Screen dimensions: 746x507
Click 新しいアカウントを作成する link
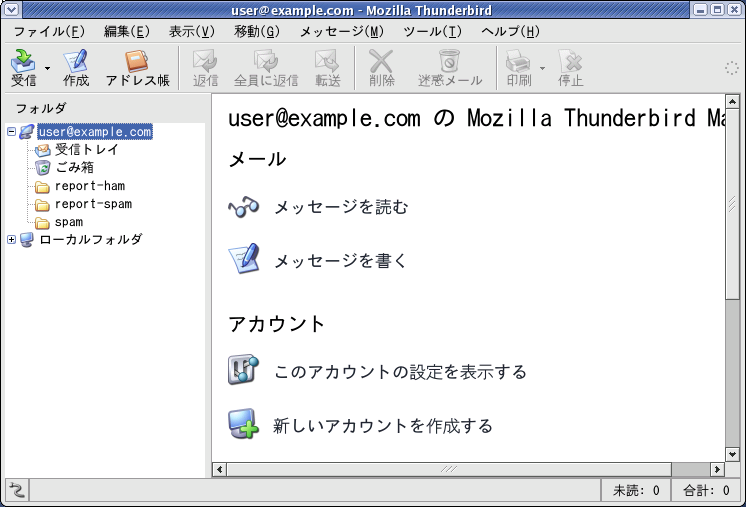(x=383, y=426)
